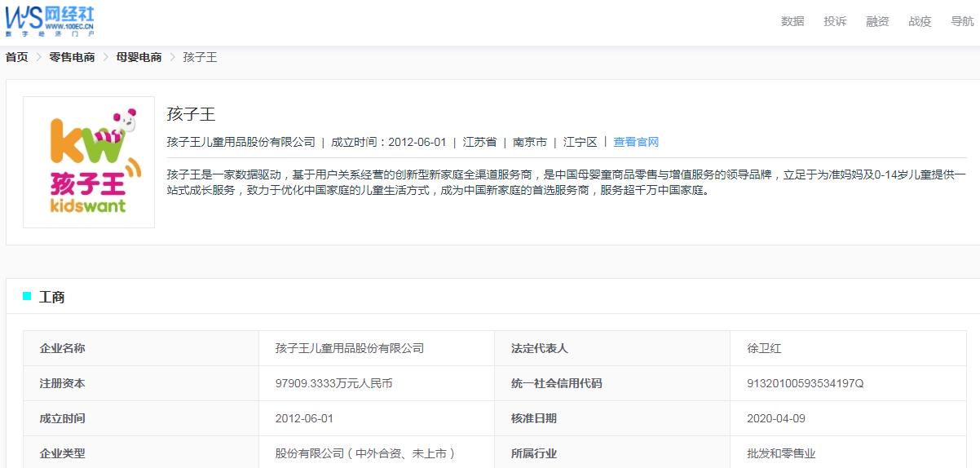Go to 首页 breadcrumb link
The image size is (980, 468).
pyautogui.click(x=17, y=57)
